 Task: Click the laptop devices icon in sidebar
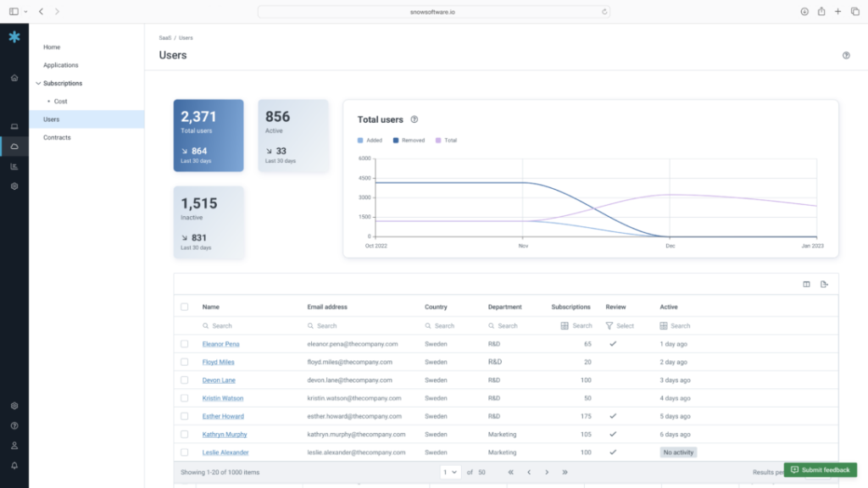[x=14, y=125]
